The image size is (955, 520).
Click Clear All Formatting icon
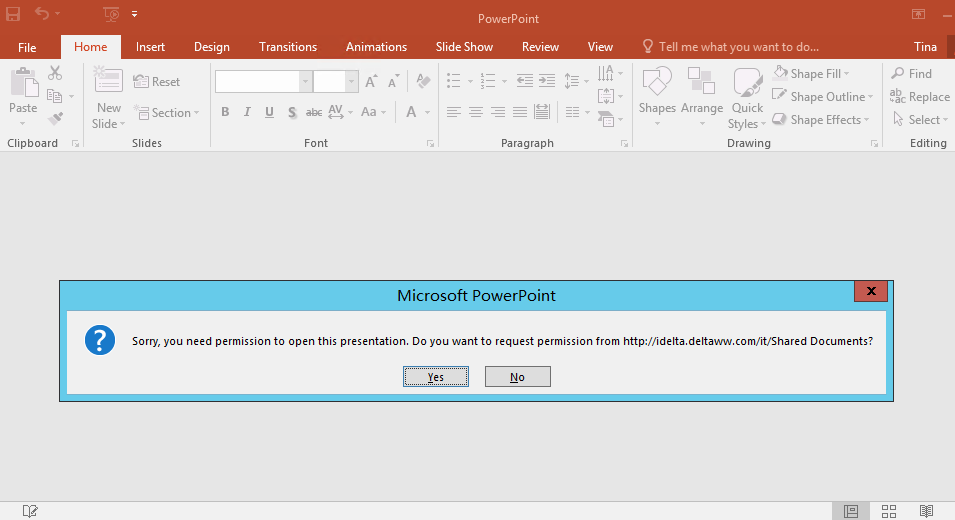tap(423, 81)
